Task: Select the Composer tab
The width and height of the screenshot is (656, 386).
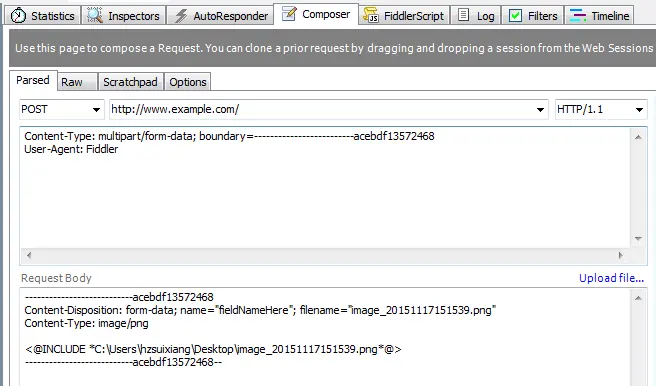Action: 316,14
